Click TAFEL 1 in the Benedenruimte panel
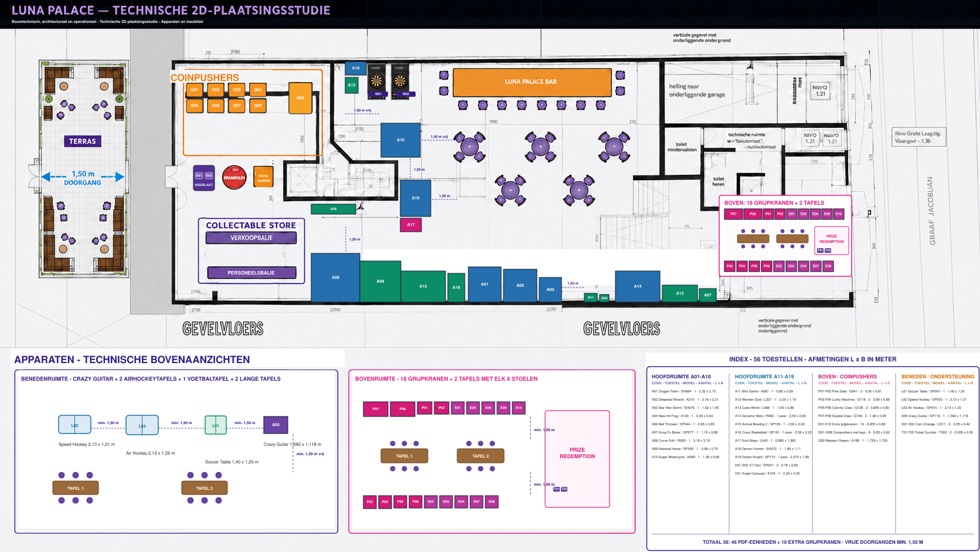980x552 pixels. [x=76, y=488]
